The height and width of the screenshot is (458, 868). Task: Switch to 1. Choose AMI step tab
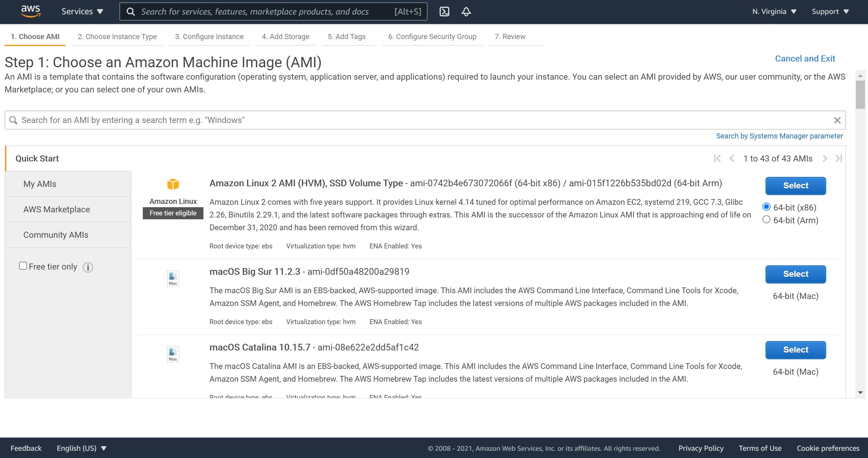pos(35,36)
